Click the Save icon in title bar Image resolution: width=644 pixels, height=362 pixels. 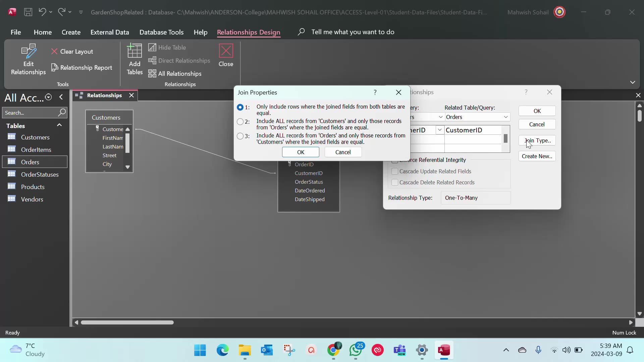pyautogui.click(x=28, y=12)
